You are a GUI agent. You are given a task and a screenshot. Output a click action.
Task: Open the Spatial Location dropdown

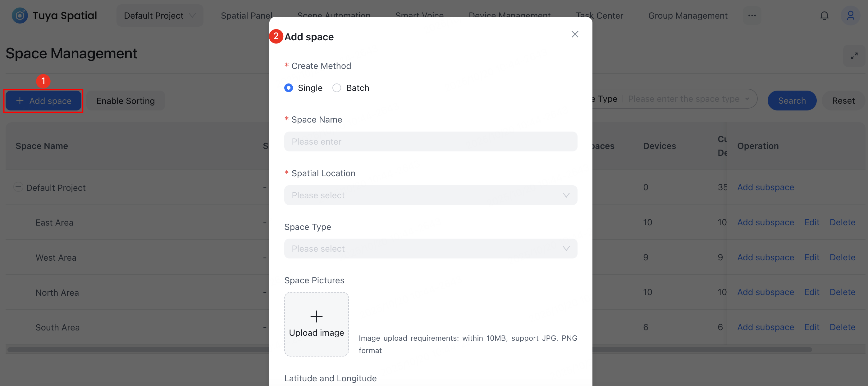click(430, 195)
